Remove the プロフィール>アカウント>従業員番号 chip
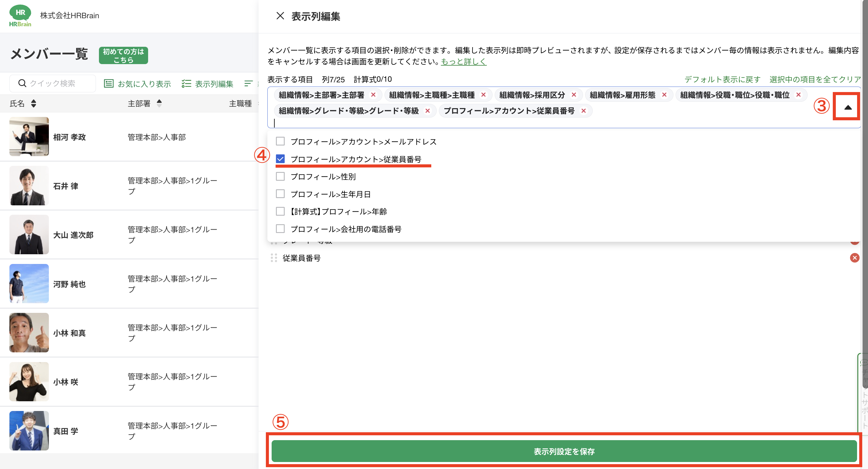The height and width of the screenshot is (469, 868). (x=584, y=111)
